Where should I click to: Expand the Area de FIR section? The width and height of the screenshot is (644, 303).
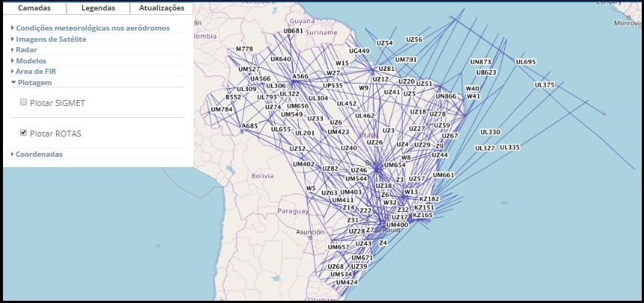click(x=36, y=72)
